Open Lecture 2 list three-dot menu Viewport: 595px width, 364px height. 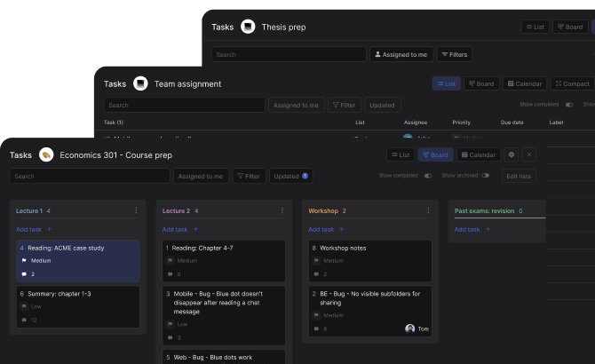pos(282,210)
